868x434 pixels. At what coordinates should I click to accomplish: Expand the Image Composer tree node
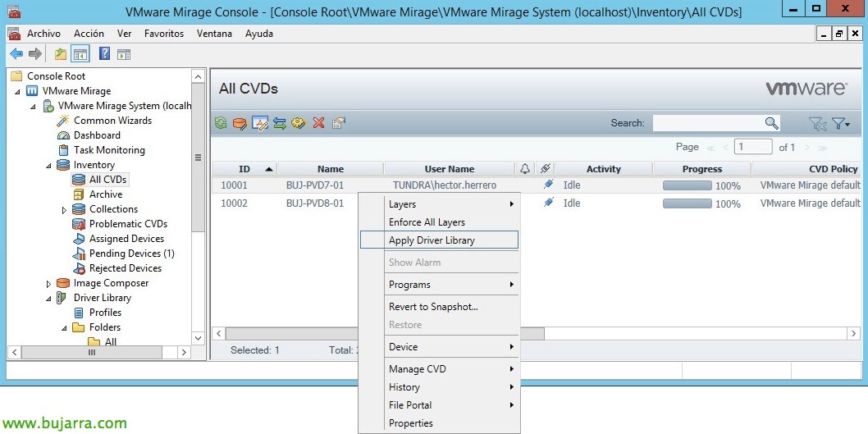[x=48, y=283]
